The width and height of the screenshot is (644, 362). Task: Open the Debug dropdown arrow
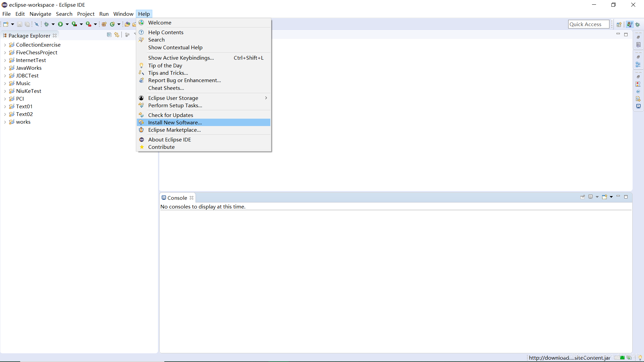pos(53,24)
